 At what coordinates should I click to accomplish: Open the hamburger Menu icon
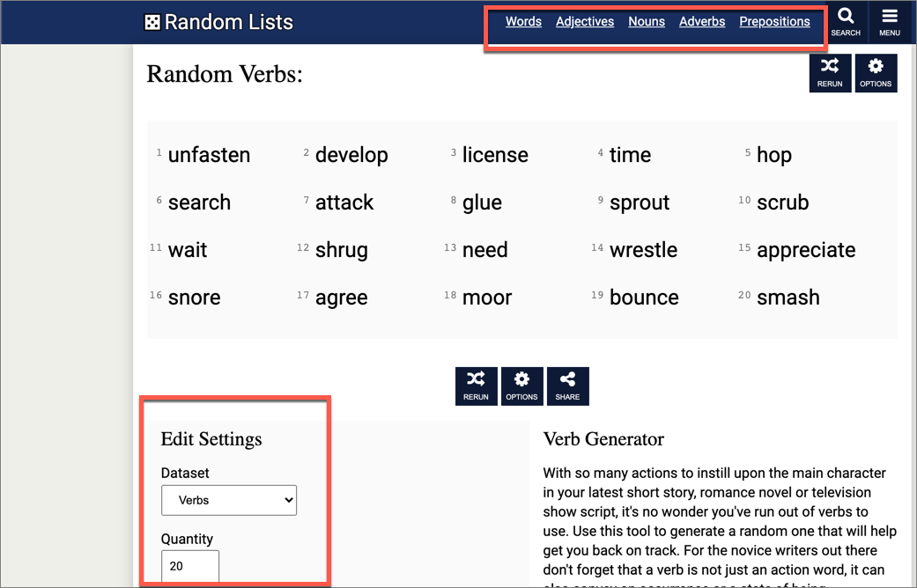pyautogui.click(x=890, y=22)
